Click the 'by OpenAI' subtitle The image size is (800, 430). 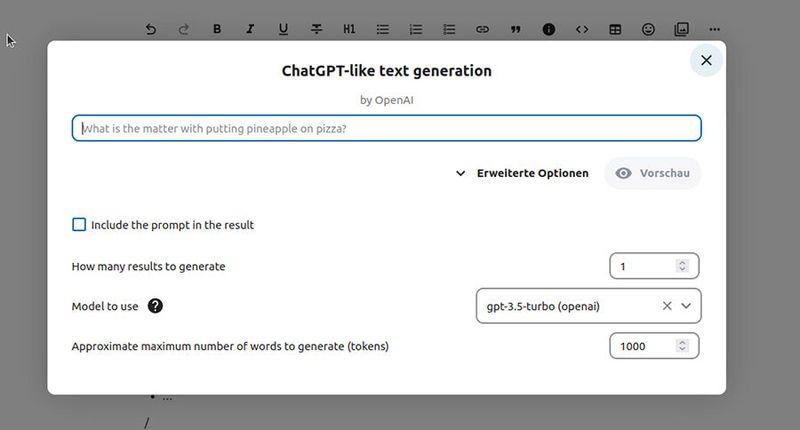pos(387,100)
